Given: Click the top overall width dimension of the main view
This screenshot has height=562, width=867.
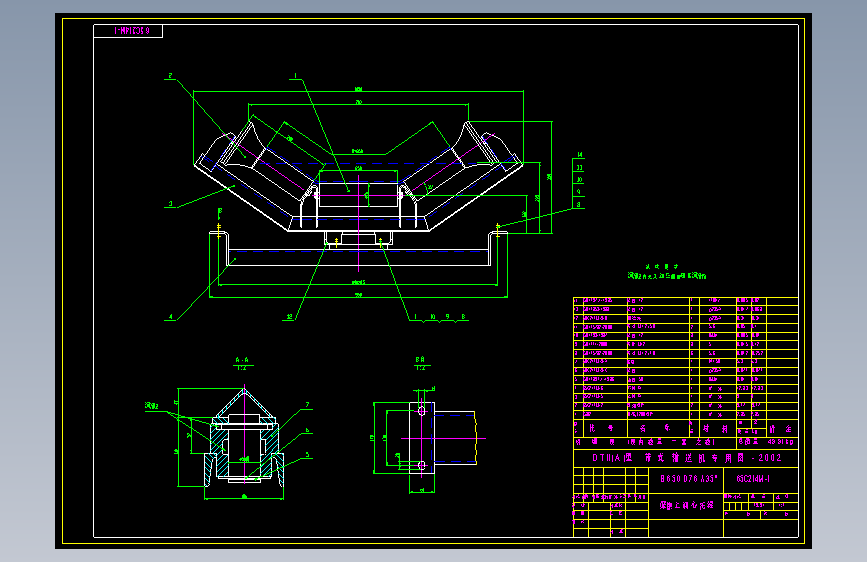Looking at the screenshot, I should (x=358, y=89).
